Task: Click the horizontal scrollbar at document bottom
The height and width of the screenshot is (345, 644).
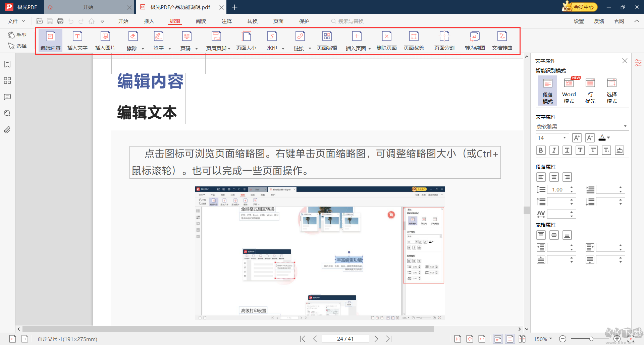Action: [x=228, y=329]
